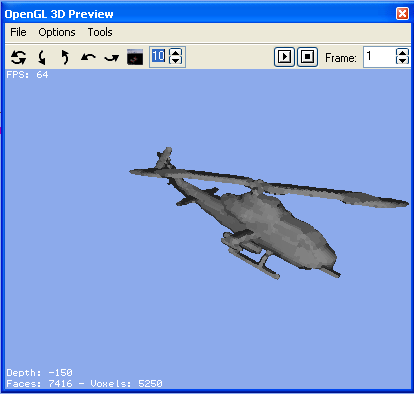
Task: Click the rotation speed field showing 10
Action: tap(159, 56)
